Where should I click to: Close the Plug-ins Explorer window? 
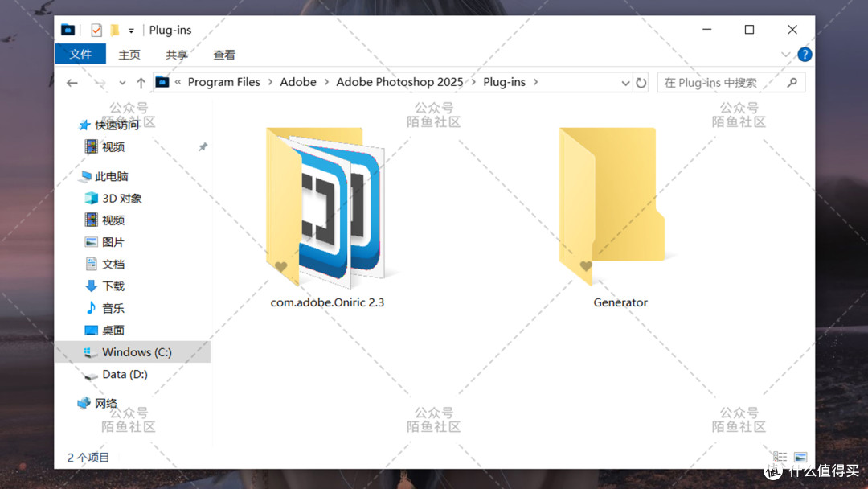click(792, 29)
